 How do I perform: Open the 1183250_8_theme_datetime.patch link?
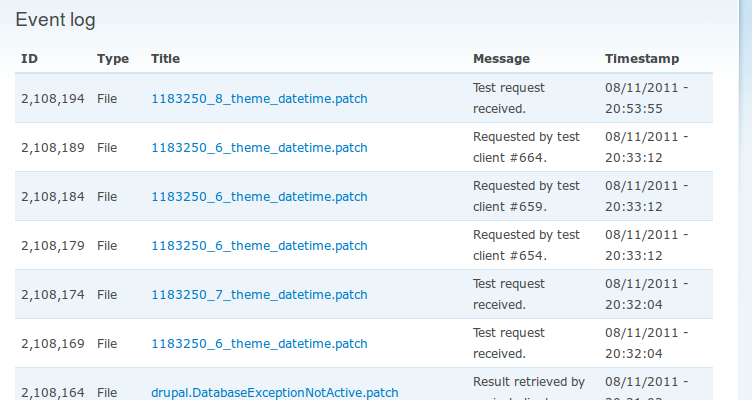259,99
